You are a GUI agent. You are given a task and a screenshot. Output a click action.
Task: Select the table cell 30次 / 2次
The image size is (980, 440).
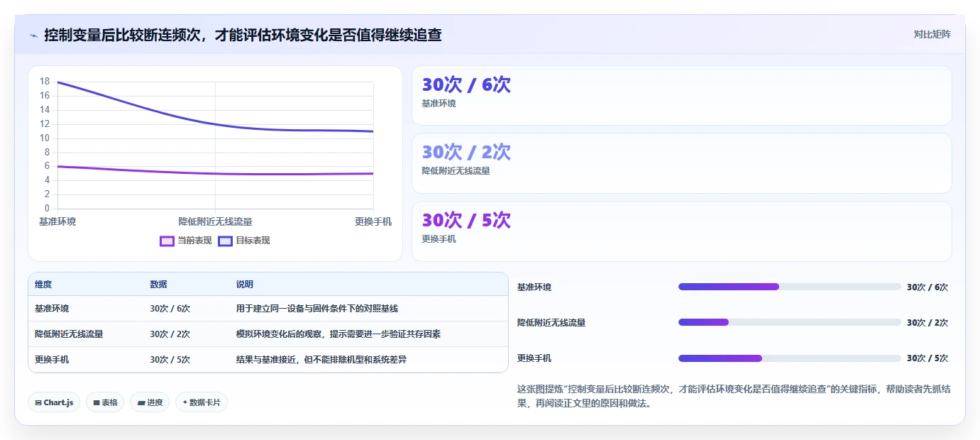(x=170, y=334)
